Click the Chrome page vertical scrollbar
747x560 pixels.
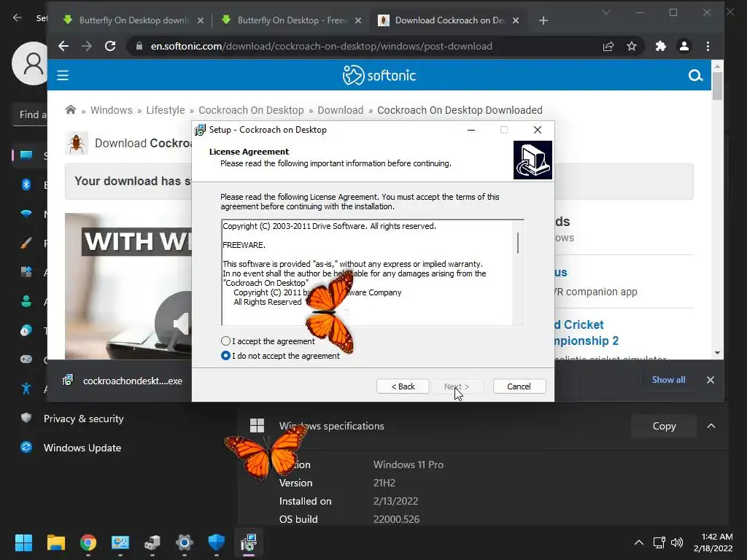pos(717,86)
